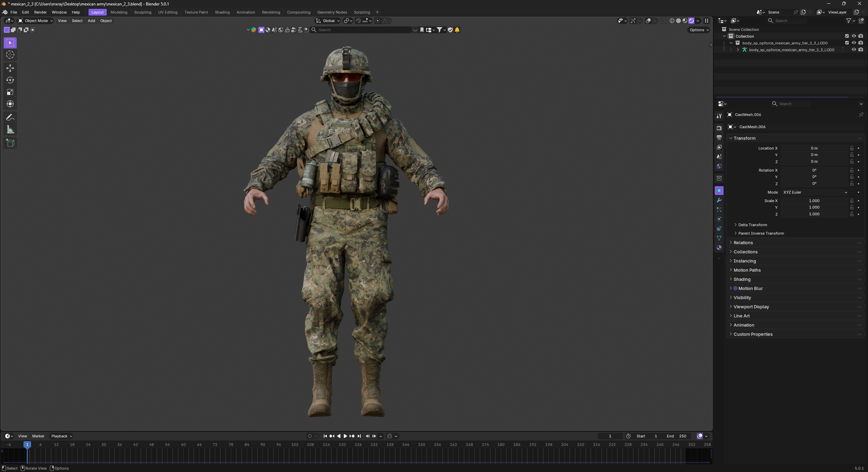Open the Render properties tab
Viewport: 868px width, 472px height.
click(719, 128)
